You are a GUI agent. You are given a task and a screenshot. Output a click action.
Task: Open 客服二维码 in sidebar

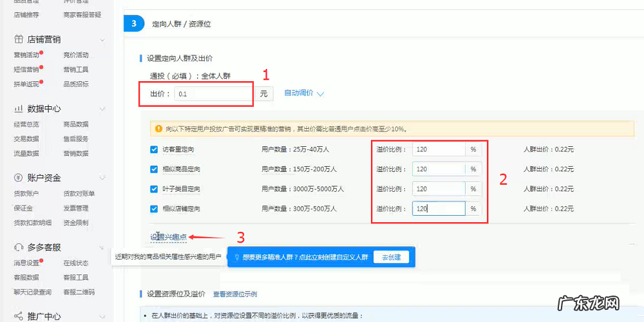click(79, 292)
